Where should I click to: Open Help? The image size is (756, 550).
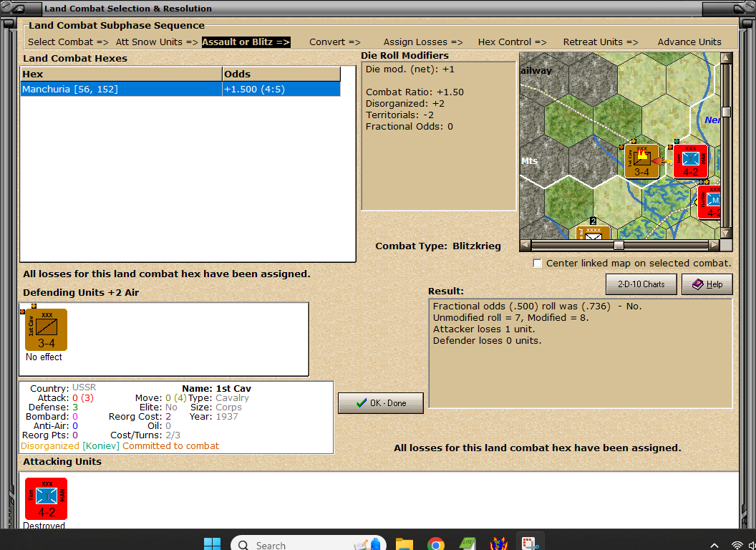click(x=707, y=284)
